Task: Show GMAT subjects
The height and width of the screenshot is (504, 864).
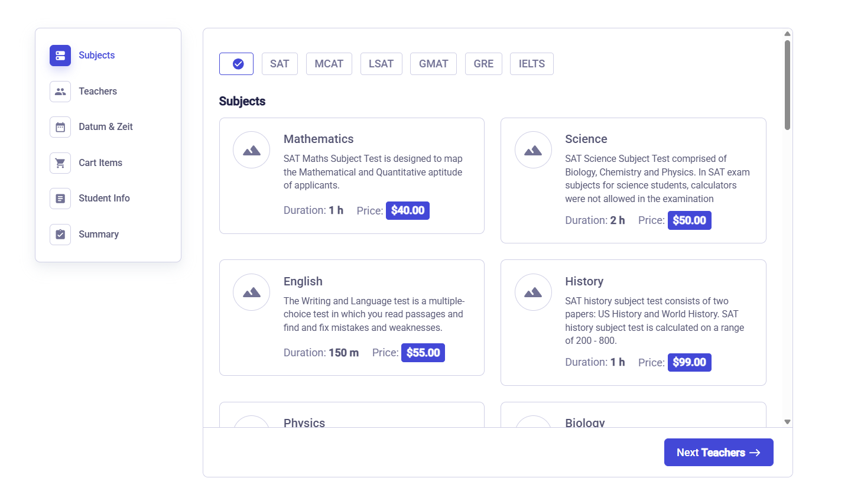Action: [433, 64]
